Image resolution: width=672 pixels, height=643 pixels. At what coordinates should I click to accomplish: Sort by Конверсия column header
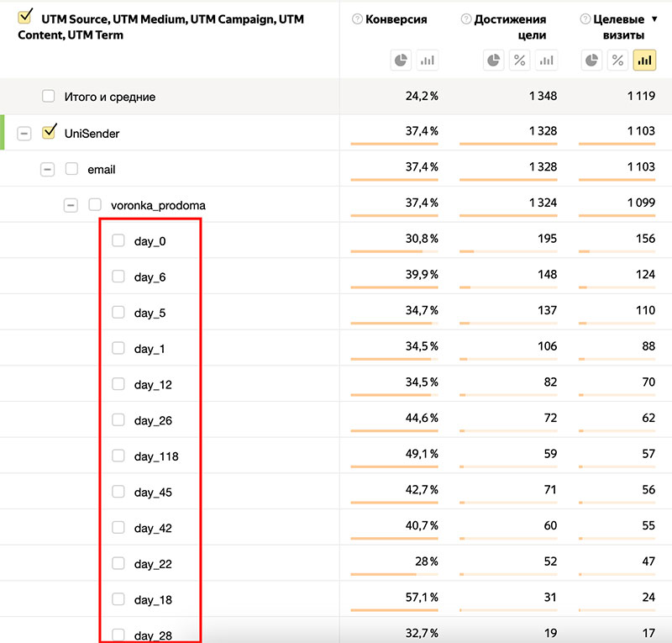(x=396, y=19)
